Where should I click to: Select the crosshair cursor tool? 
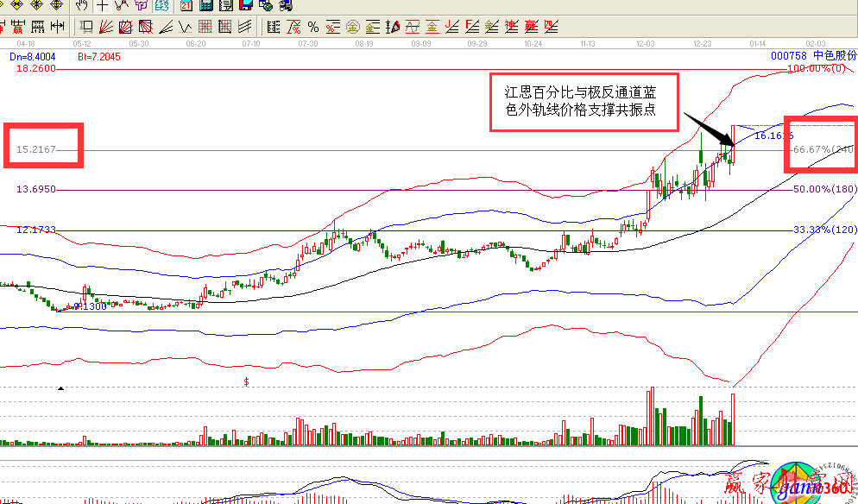click(x=103, y=5)
